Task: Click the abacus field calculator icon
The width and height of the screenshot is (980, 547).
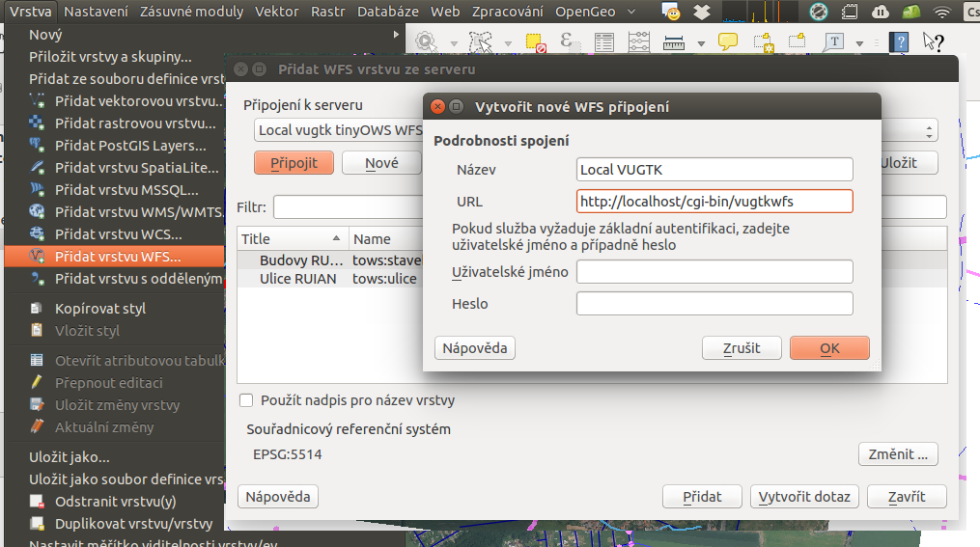Action: click(x=639, y=41)
